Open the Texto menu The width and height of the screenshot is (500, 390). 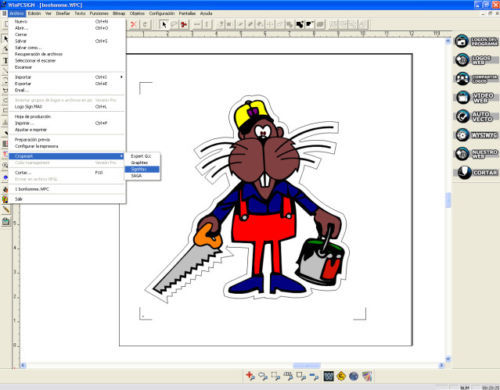pyautogui.click(x=80, y=13)
